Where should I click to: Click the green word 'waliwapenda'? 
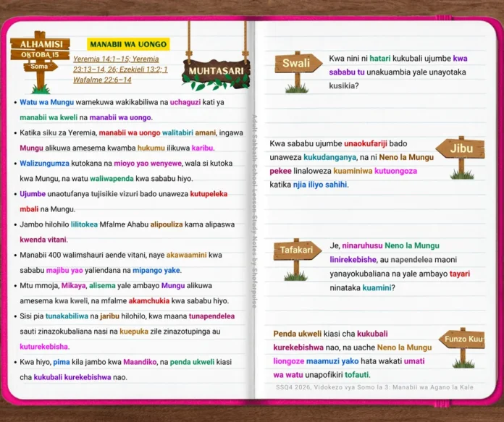pyautogui.click(x=112, y=178)
